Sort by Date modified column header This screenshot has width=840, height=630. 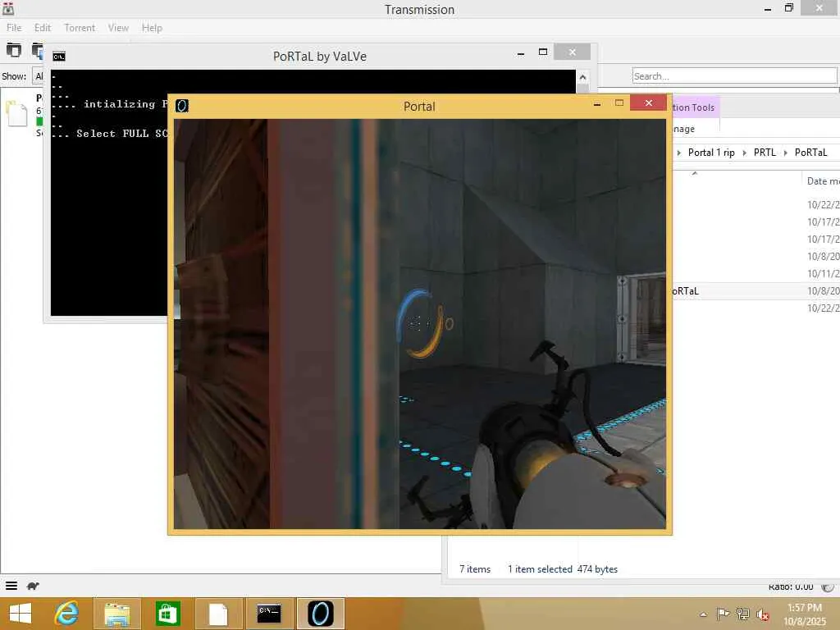click(822, 181)
